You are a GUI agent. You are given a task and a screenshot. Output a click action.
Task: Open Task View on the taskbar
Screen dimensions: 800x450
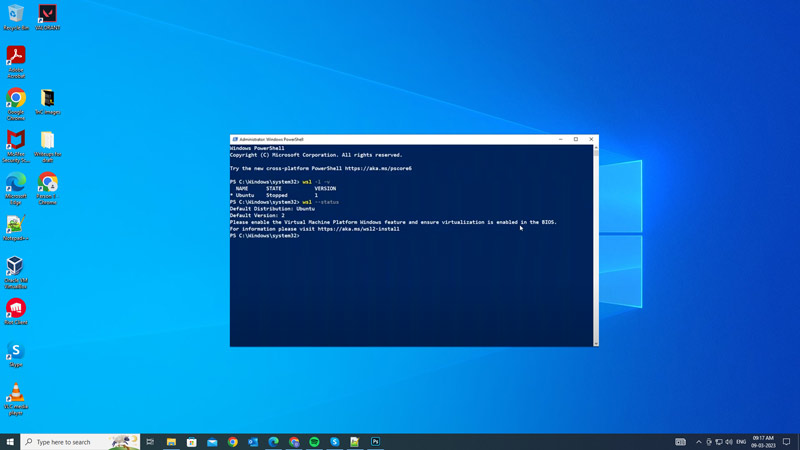click(150, 442)
